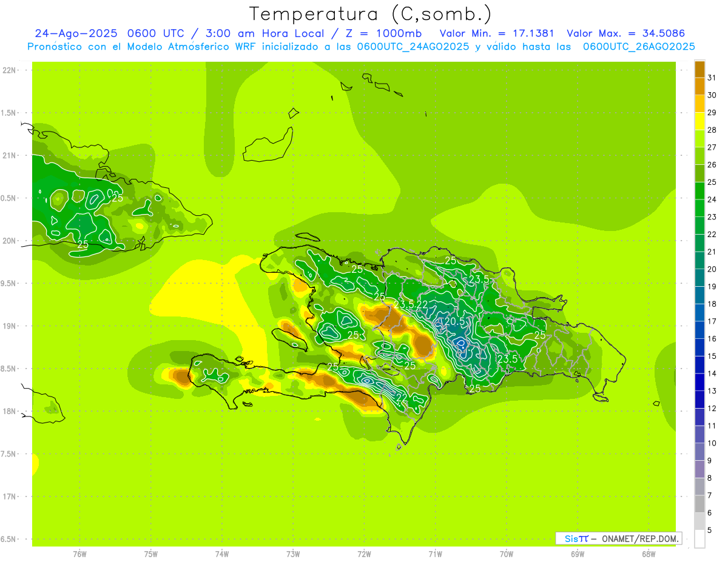
Task: Pick the orange swatch between 30 and 31
Action: (x=699, y=87)
